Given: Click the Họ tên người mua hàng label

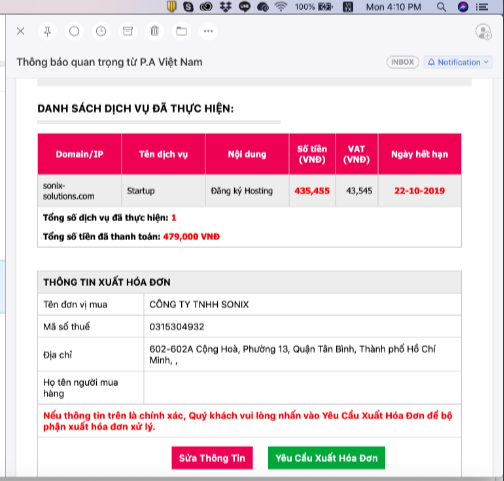Looking at the screenshot, I should (81, 388).
